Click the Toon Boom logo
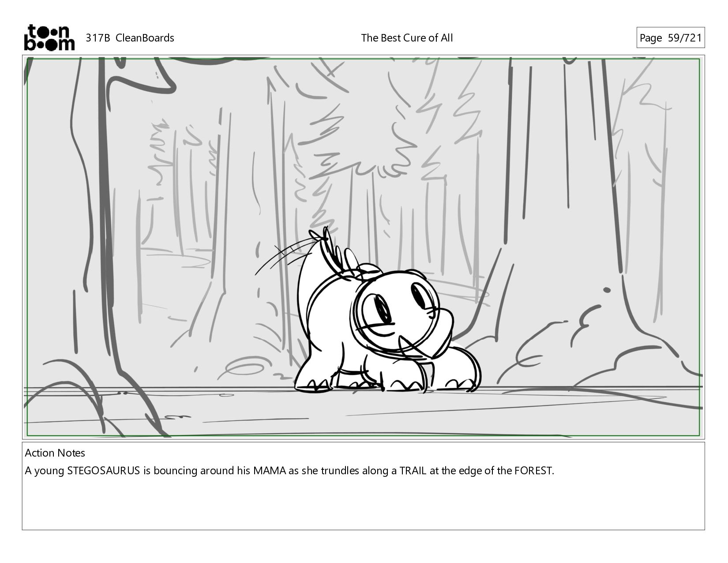728x563 pixels. click(49, 38)
